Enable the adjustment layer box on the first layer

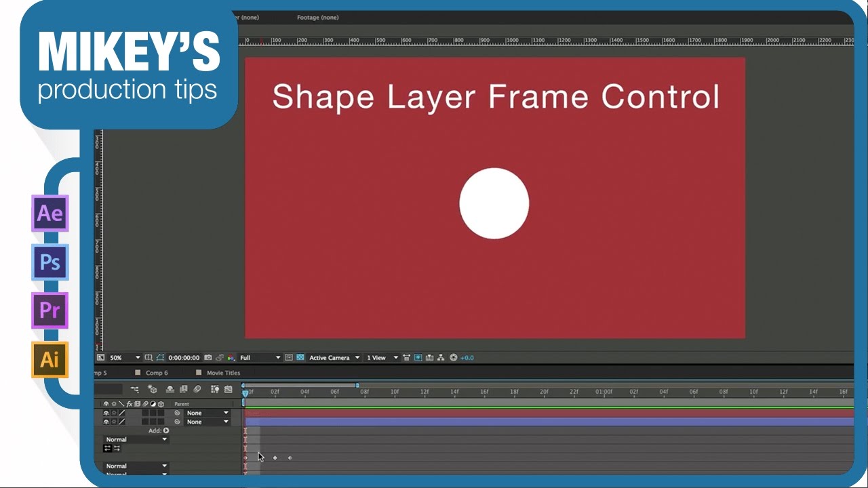[153, 413]
